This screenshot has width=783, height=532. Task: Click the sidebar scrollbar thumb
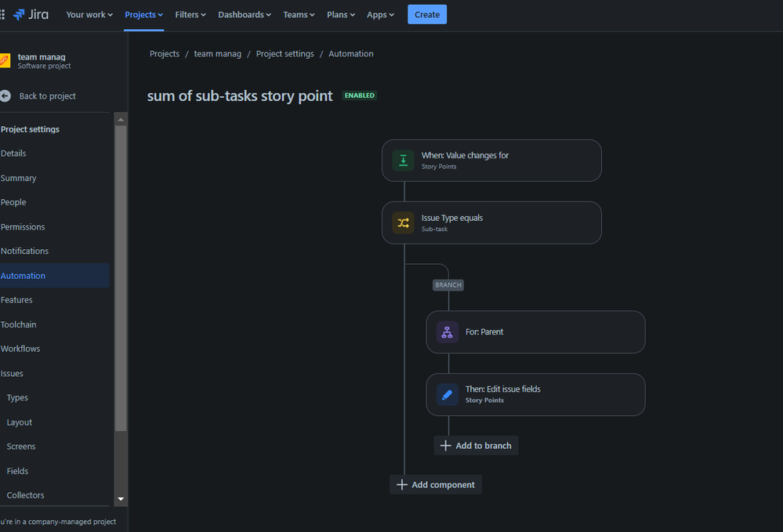click(x=121, y=278)
